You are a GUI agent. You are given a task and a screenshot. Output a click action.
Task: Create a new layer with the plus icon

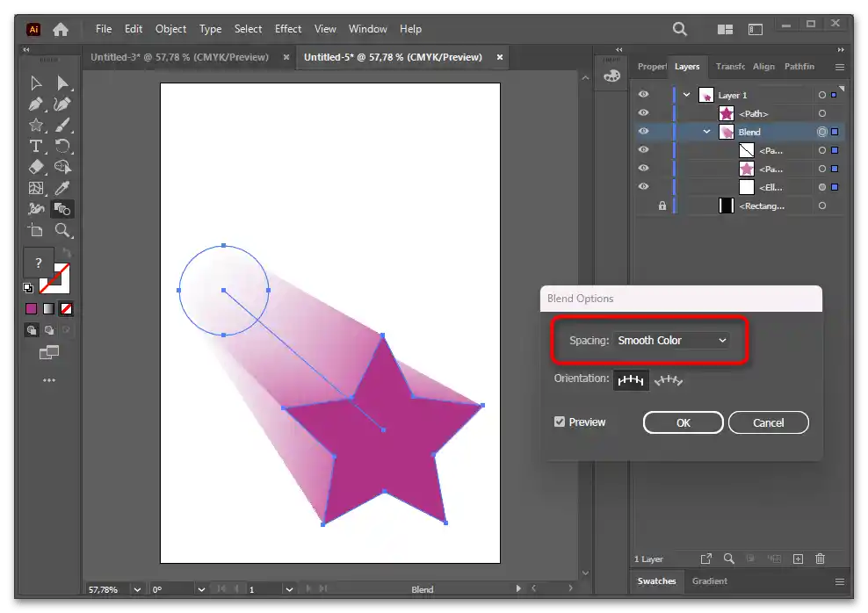[798, 559]
